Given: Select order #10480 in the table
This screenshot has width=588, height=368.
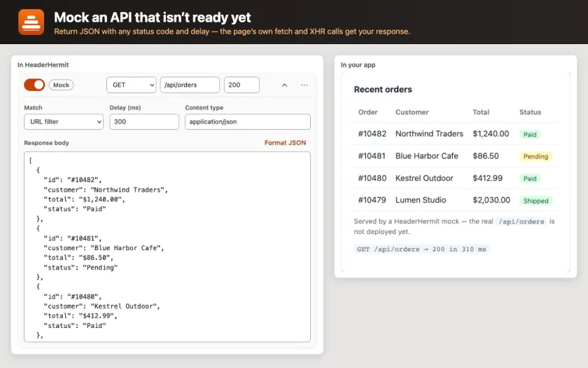Looking at the screenshot, I should pyautogui.click(x=372, y=178).
